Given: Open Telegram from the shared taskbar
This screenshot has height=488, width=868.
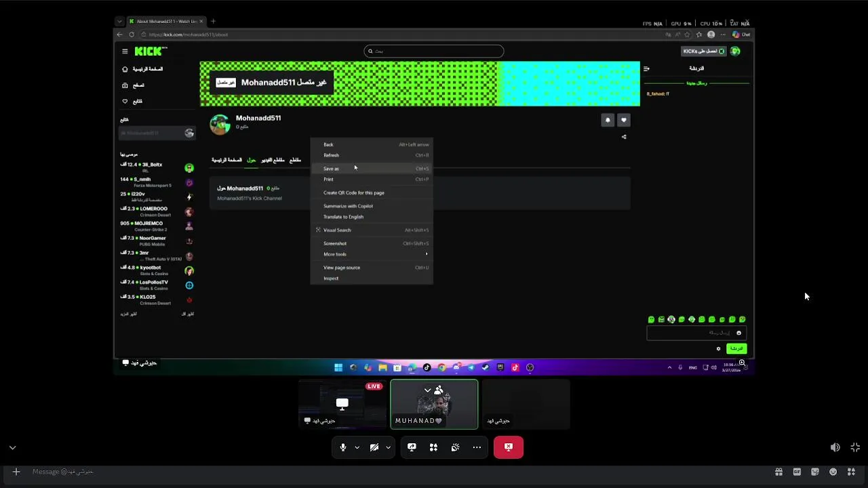Looking at the screenshot, I should click(x=471, y=367).
